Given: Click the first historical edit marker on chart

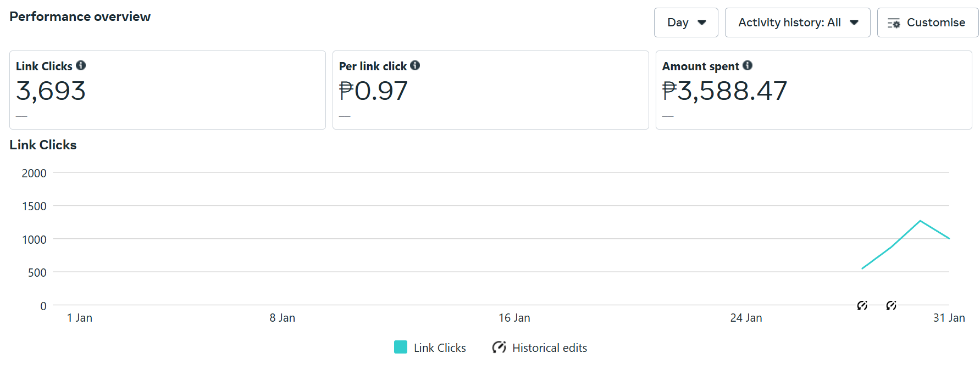Looking at the screenshot, I should [862, 305].
